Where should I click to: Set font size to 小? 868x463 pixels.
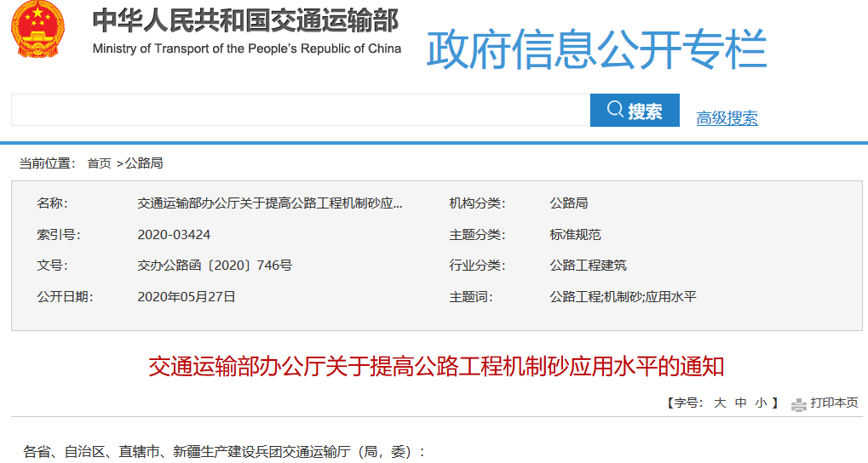761,403
